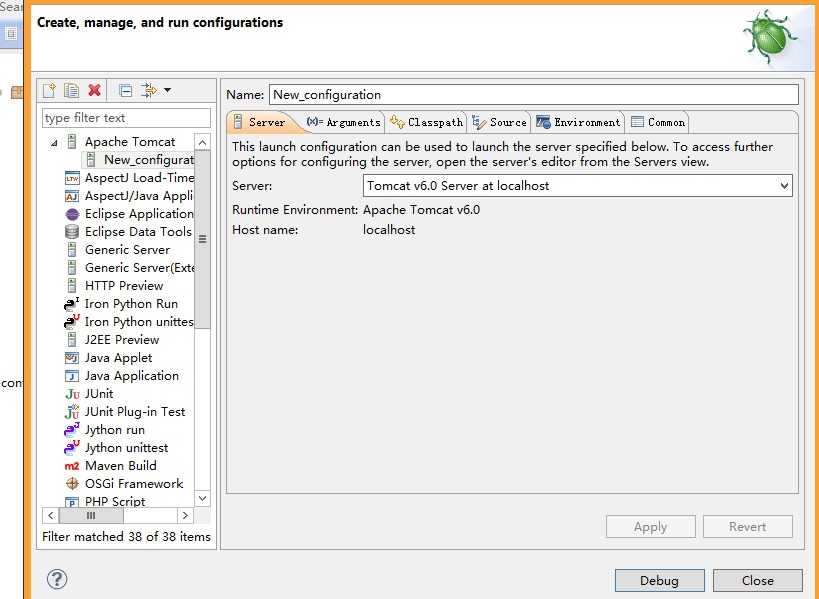
Task: Switch to the Environment tab
Action: tap(578, 122)
